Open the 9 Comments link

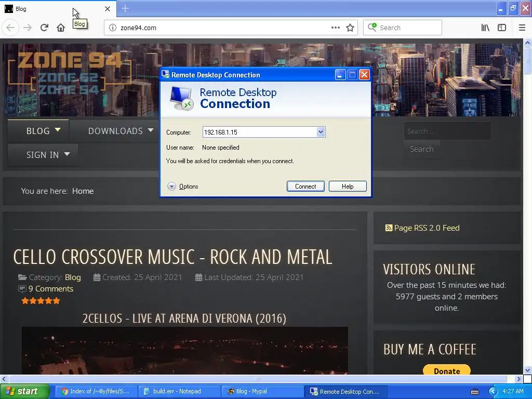[x=51, y=289]
